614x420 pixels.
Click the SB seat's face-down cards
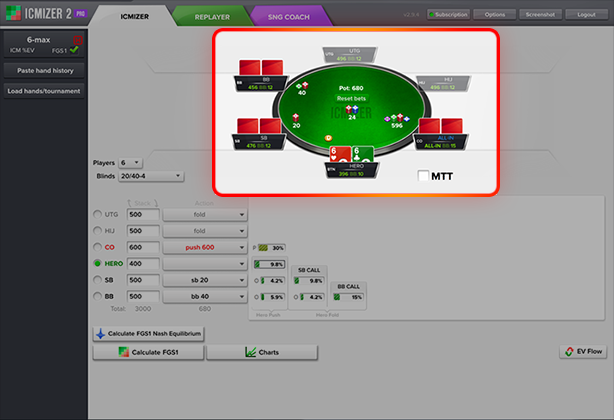[259, 126]
